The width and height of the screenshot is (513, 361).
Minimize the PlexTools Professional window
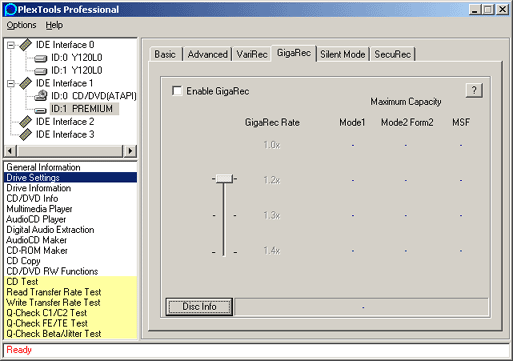[475, 10]
